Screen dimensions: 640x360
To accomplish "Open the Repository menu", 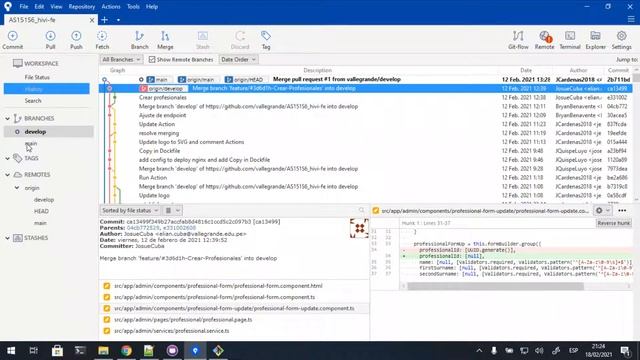I will pos(82,7).
